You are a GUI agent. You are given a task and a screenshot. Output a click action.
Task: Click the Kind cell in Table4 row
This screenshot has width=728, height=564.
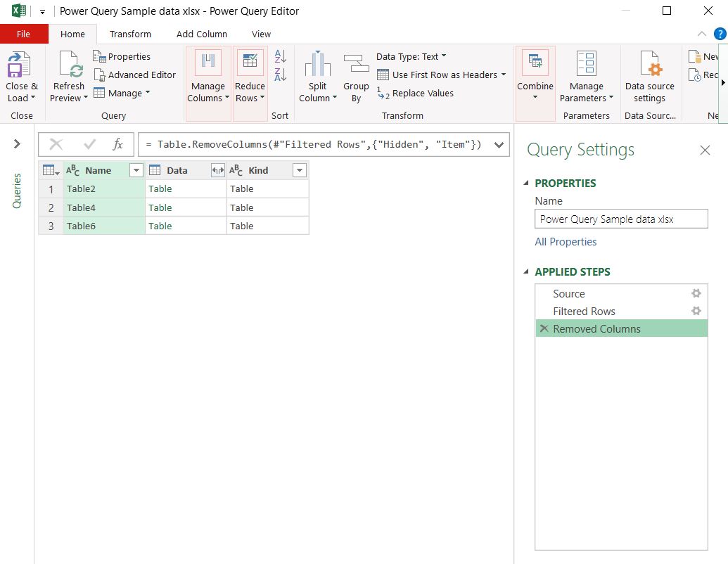pyautogui.click(x=268, y=207)
